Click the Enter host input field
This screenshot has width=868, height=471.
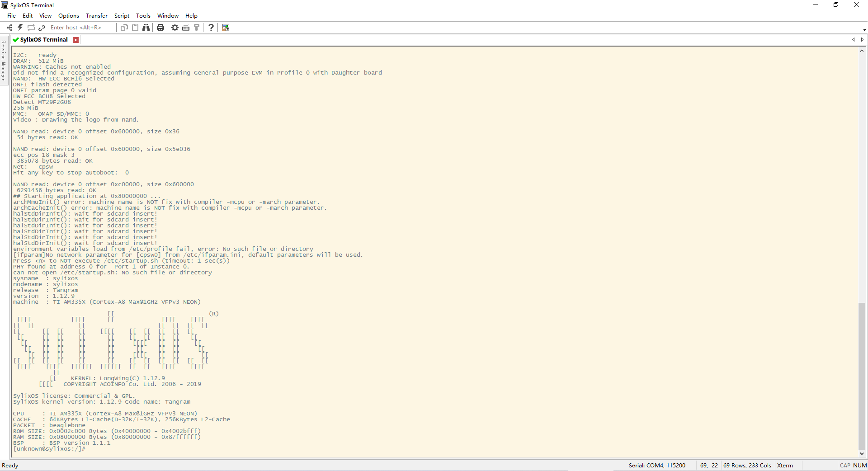tap(79, 28)
